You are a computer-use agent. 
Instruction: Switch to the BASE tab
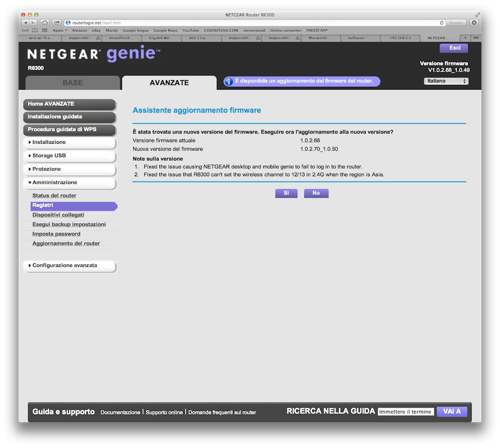click(x=73, y=82)
